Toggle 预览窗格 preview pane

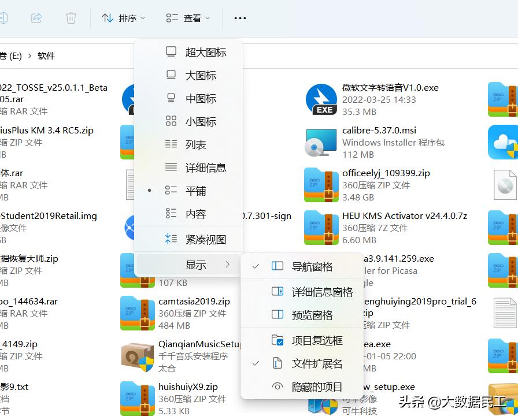tap(301, 315)
